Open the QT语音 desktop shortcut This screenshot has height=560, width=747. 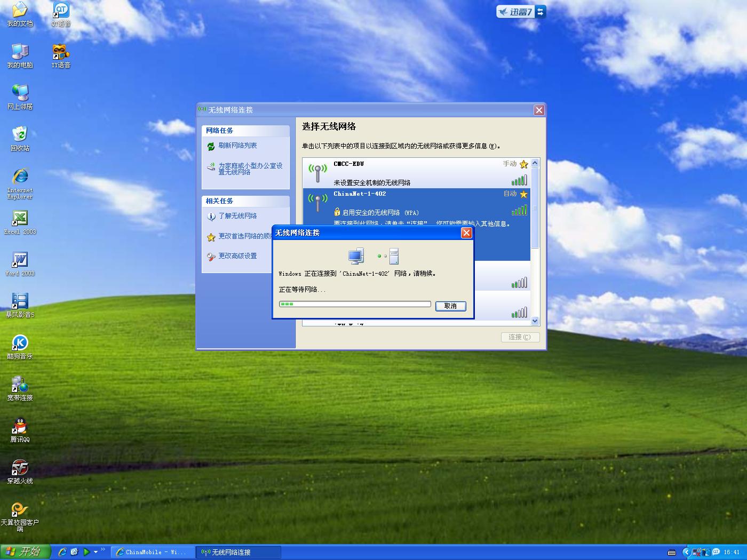(x=61, y=14)
